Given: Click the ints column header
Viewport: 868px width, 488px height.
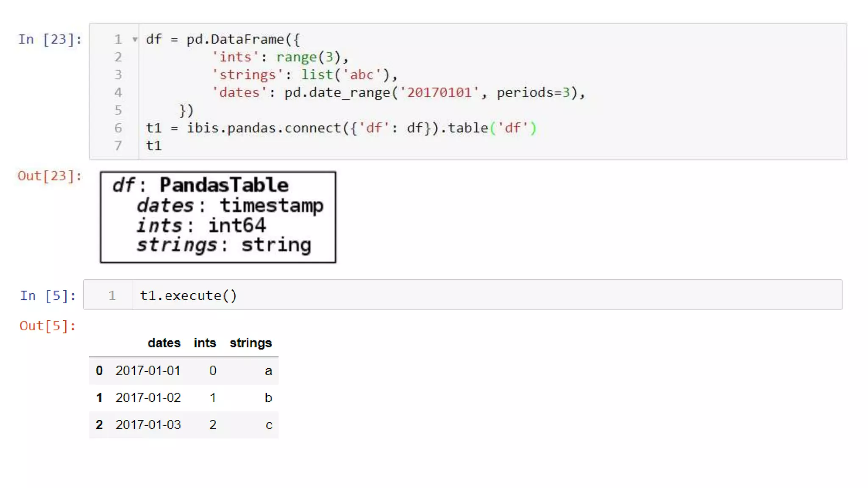Looking at the screenshot, I should [205, 343].
